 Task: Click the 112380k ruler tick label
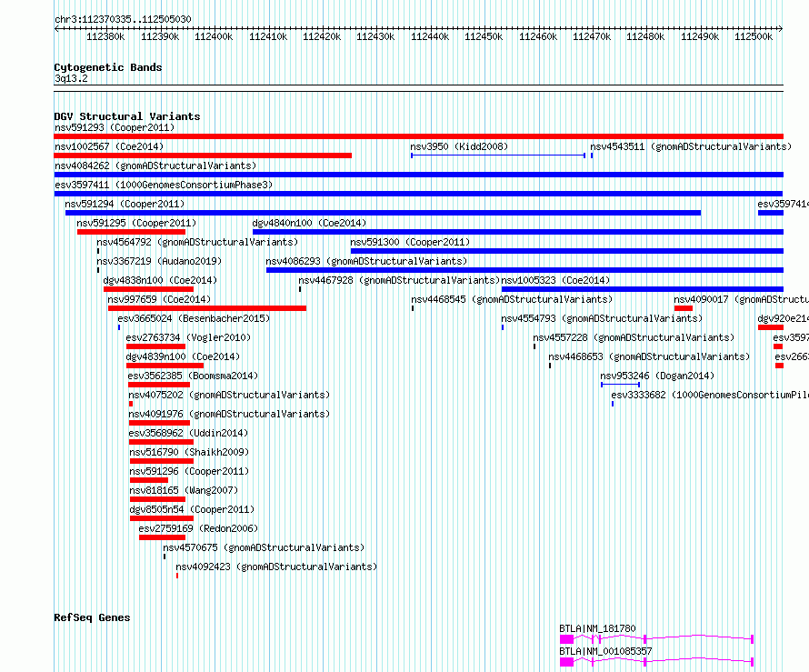(x=105, y=36)
